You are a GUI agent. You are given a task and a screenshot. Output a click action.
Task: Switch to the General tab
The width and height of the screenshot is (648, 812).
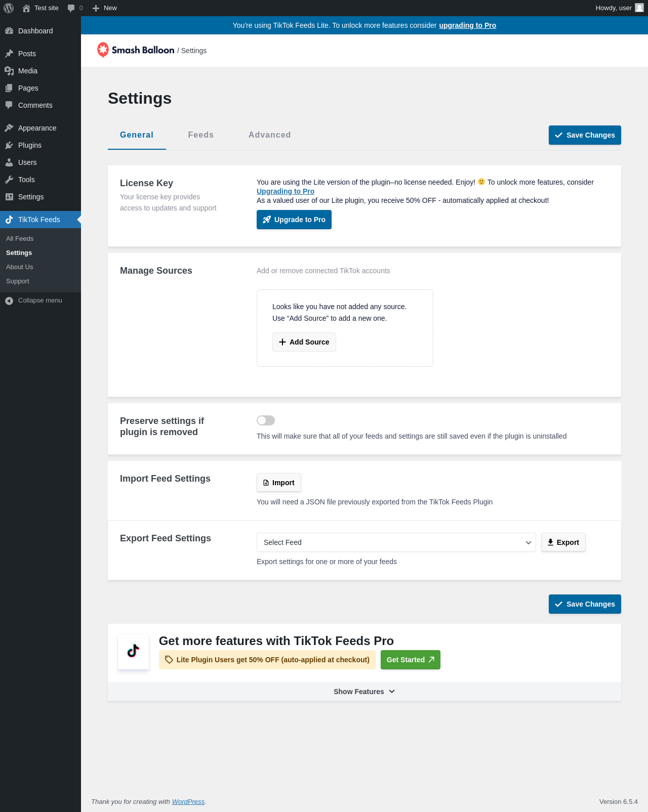point(137,135)
